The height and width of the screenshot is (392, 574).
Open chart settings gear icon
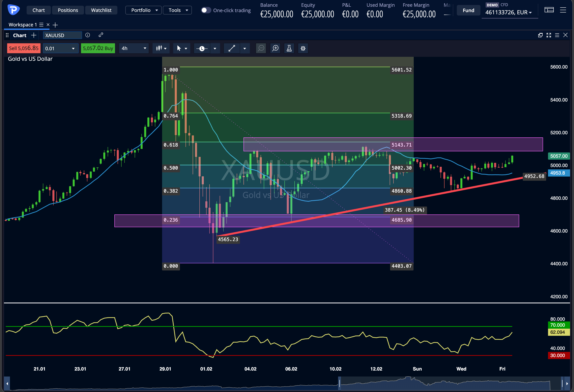coord(303,48)
